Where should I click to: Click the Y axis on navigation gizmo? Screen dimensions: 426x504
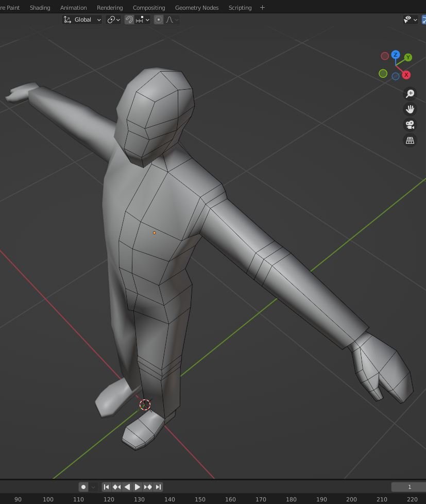[408, 57]
